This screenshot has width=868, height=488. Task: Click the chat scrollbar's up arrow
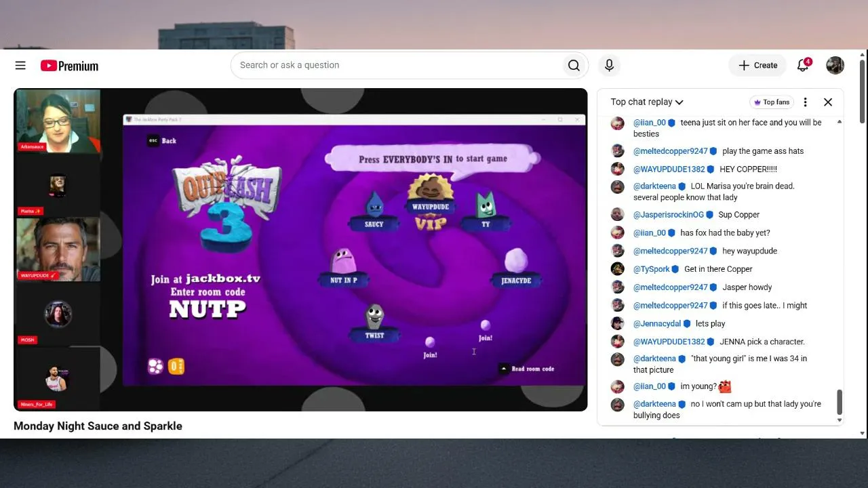click(840, 121)
